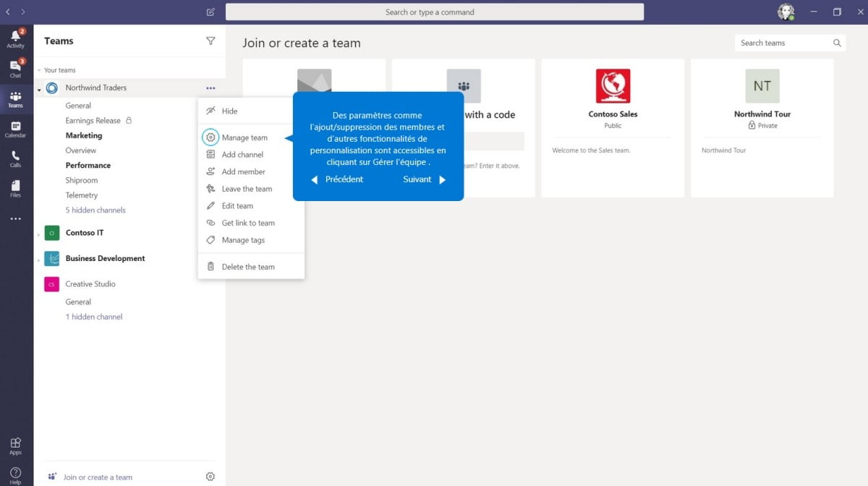The width and height of the screenshot is (868, 486).
Task: Open manage teams gear at bottom
Action: click(x=210, y=477)
